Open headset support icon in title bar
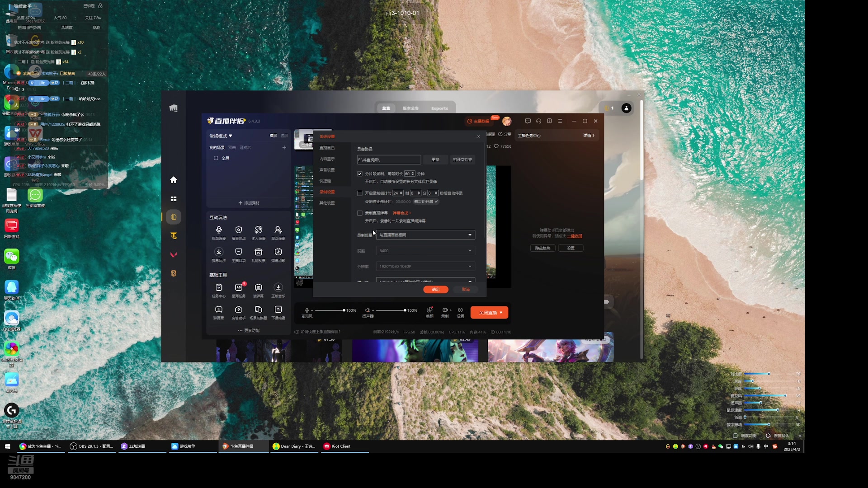The width and height of the screenshot is (868, 488). (x=538, y=121)
